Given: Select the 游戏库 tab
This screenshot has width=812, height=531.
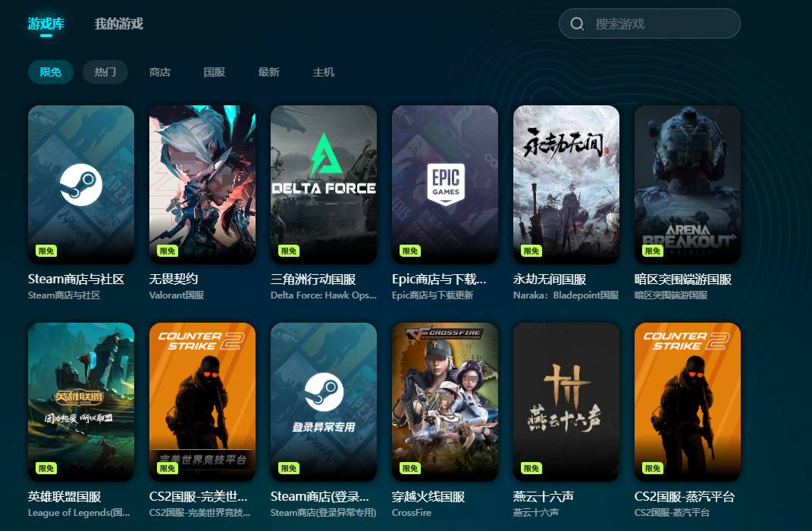Looking at the screenshot, I should pyautogui.click(x=46, y=23).
